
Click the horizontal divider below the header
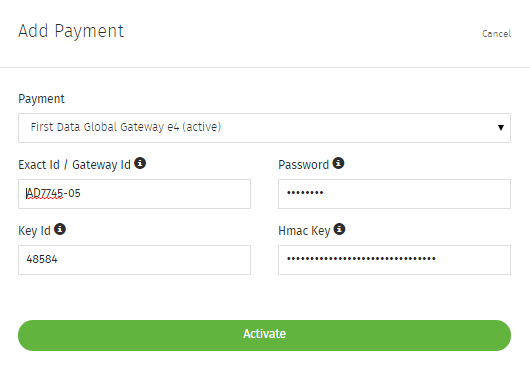265,67
